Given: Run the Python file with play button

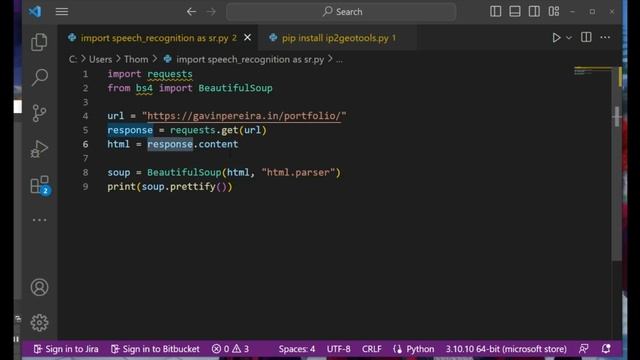Looking at the screenshot, I should [x=556, y=38].
